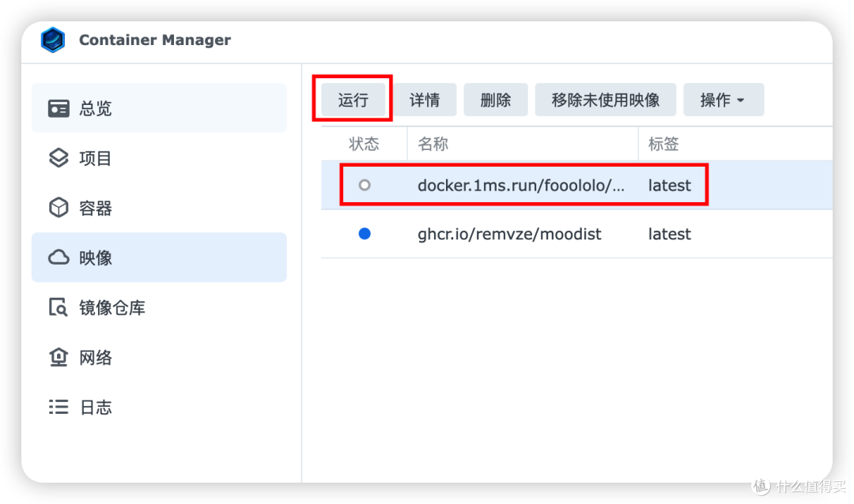The image size is (854, 504).
Task: Open the 镜像仓库 search icon
Action: 59,307
